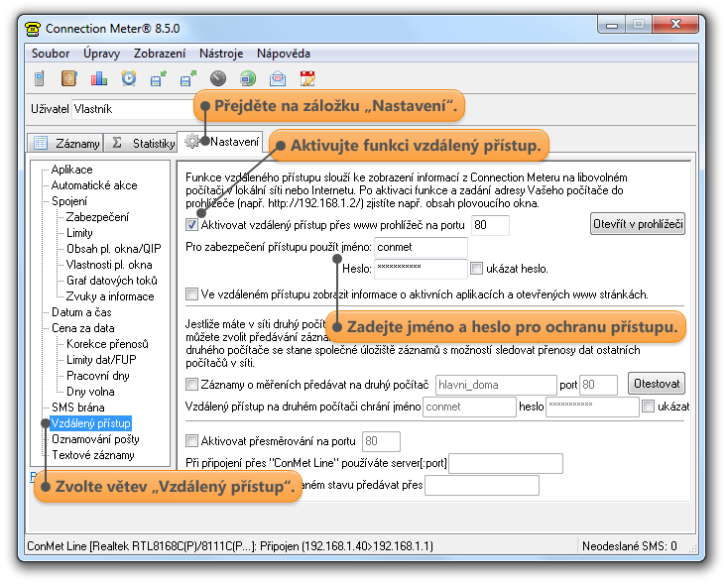Switch to the Záznamy tab
This screenshot has height=584, width=728.
65,143
